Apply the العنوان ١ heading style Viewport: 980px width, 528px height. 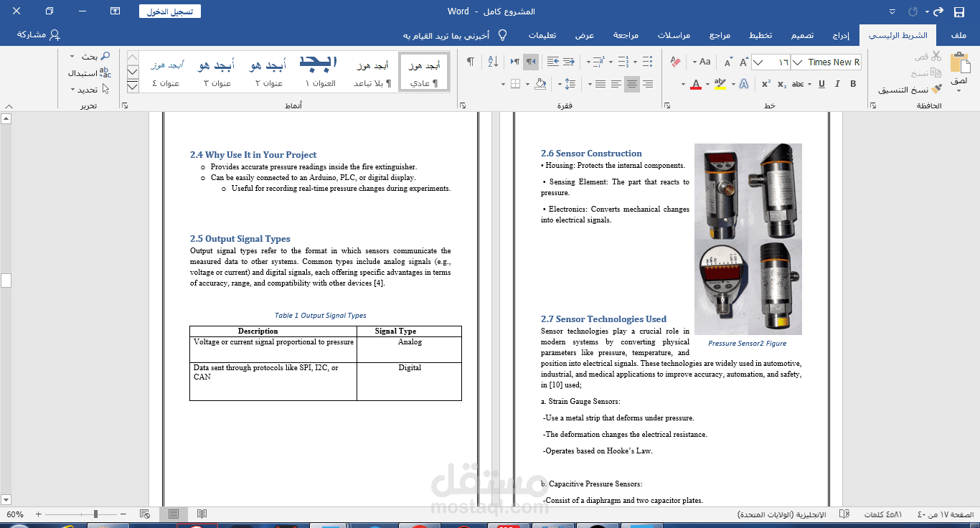coord(320,72)
